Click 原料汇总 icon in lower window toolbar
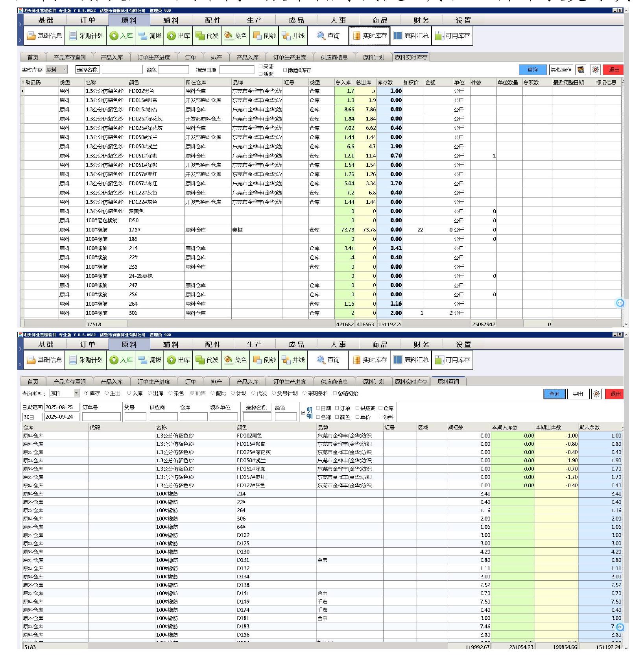The height and width of the screenshot is (661, 644). coord(411,360)
